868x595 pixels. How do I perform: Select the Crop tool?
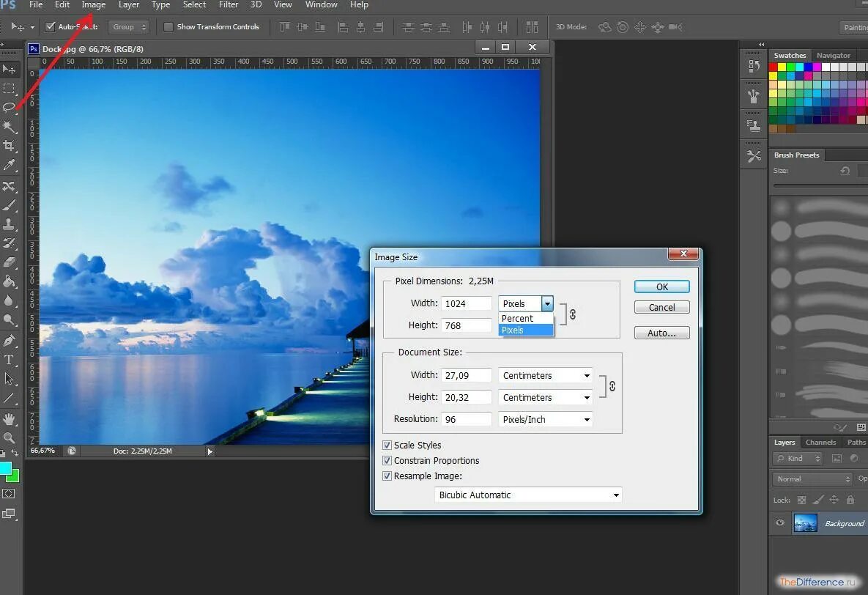tap(9, 146)
